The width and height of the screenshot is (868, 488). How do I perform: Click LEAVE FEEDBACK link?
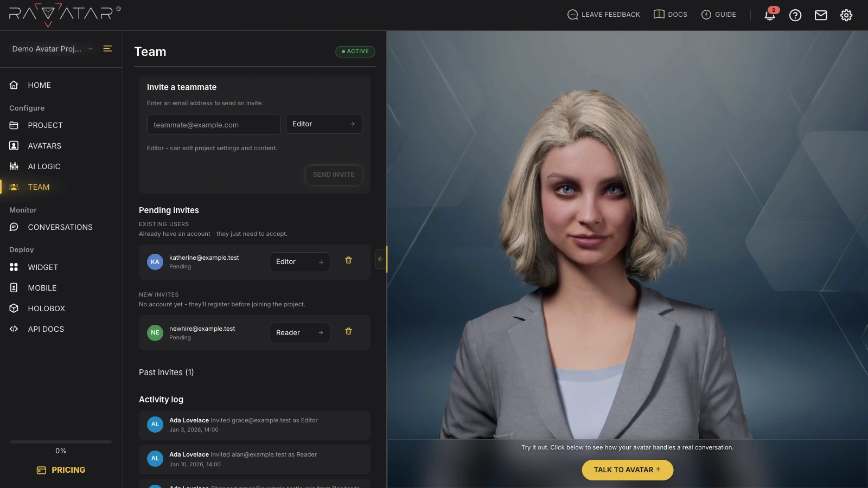[x=604, y=15]
